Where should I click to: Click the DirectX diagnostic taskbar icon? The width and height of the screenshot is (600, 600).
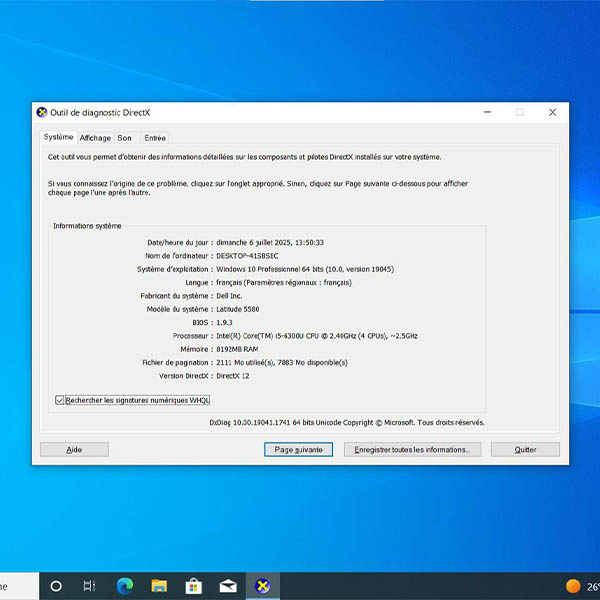tap(263, 586)
